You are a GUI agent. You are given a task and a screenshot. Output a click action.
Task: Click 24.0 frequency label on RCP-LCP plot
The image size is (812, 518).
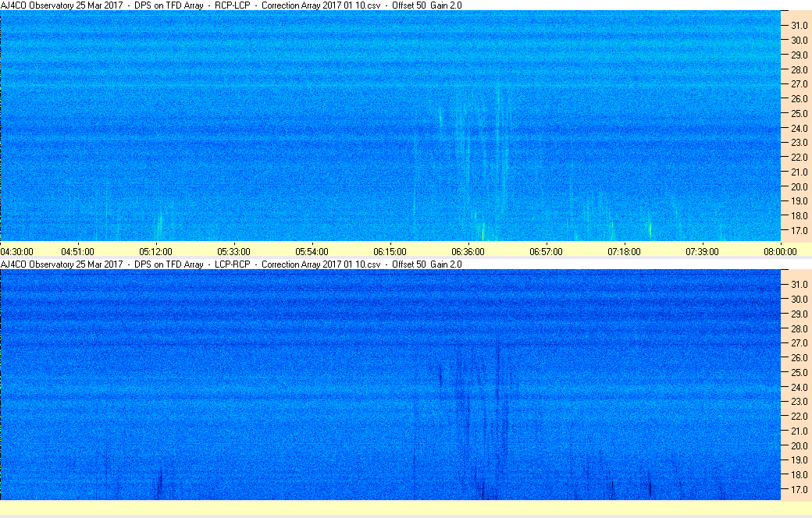[x=799, y=129]
